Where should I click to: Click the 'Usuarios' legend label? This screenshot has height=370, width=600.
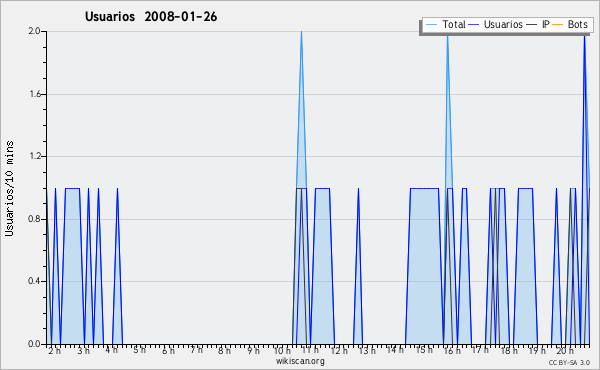(503, 24)
